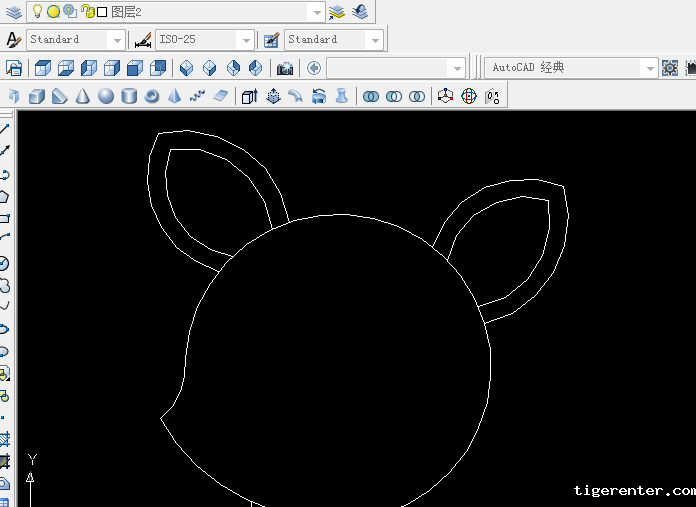Viewport: 696px width, 507px height.
Task: Click the empty named view combo field
Action: [388, 68]
